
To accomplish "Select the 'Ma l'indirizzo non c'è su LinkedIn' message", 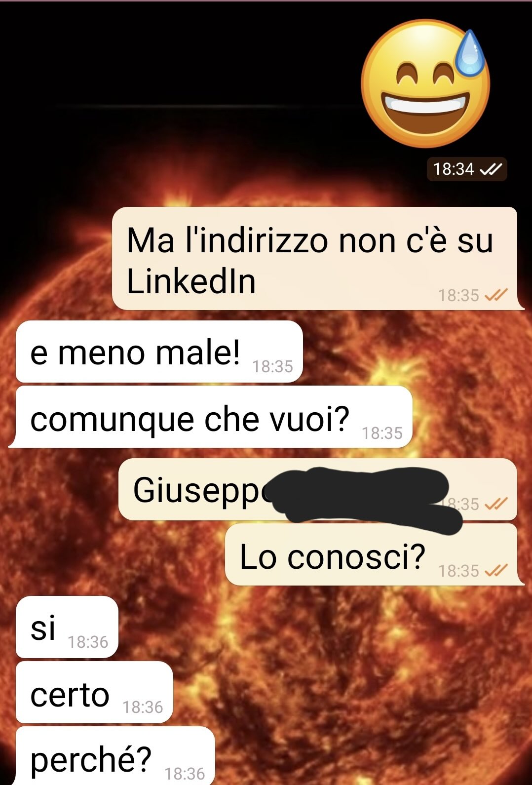I will click(316, 259).
